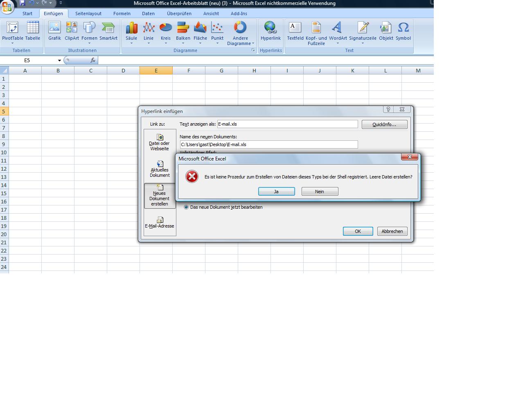Click the formula bar input
The image size is (532, 406).
point(266,60)
